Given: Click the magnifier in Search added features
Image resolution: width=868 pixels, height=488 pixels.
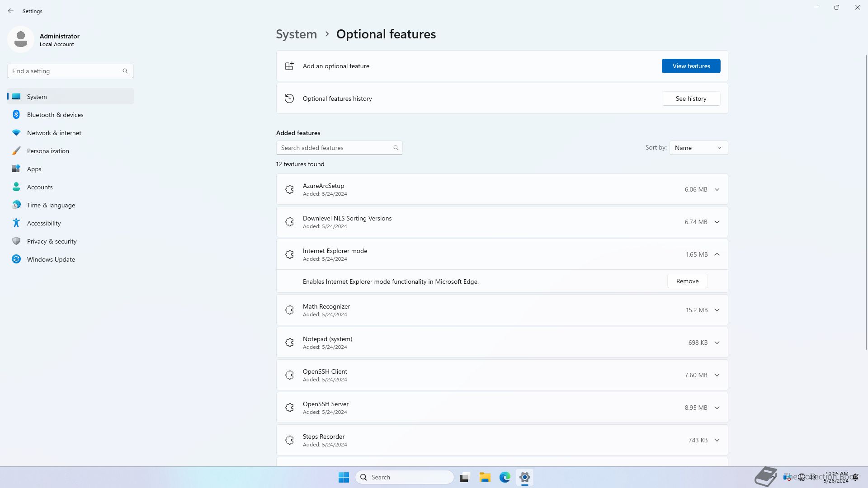Looking at the screenshot, I should click(396, 148).
